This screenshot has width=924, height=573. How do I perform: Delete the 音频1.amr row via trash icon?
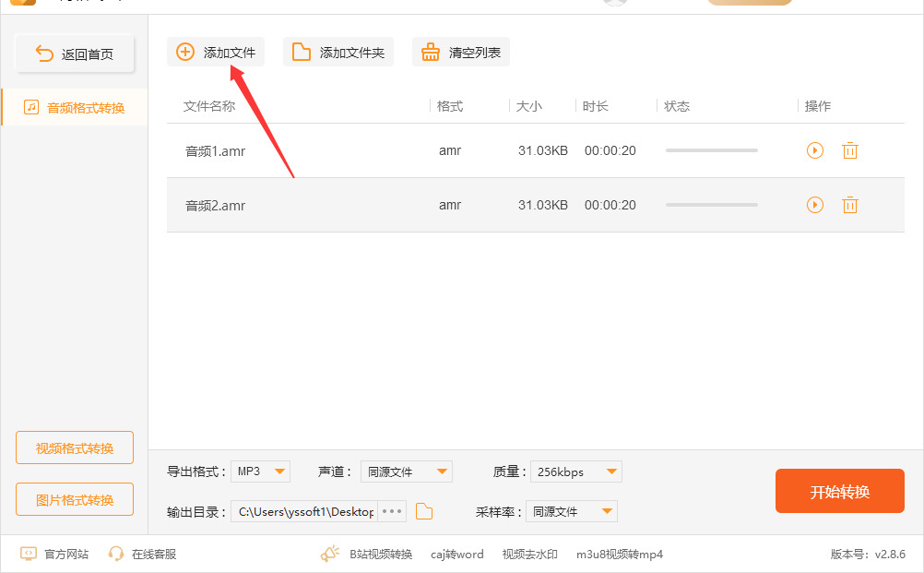pyautogui.click(x=849, y=150)
